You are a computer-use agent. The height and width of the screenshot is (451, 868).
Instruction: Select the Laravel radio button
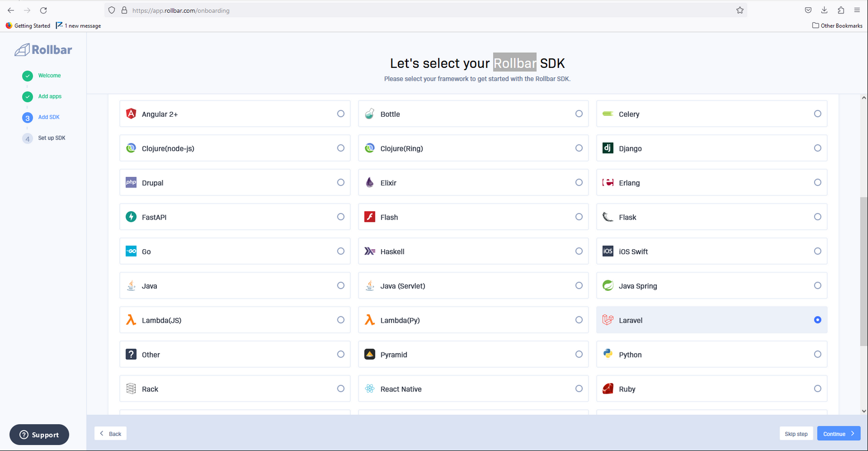click(817, 320)
